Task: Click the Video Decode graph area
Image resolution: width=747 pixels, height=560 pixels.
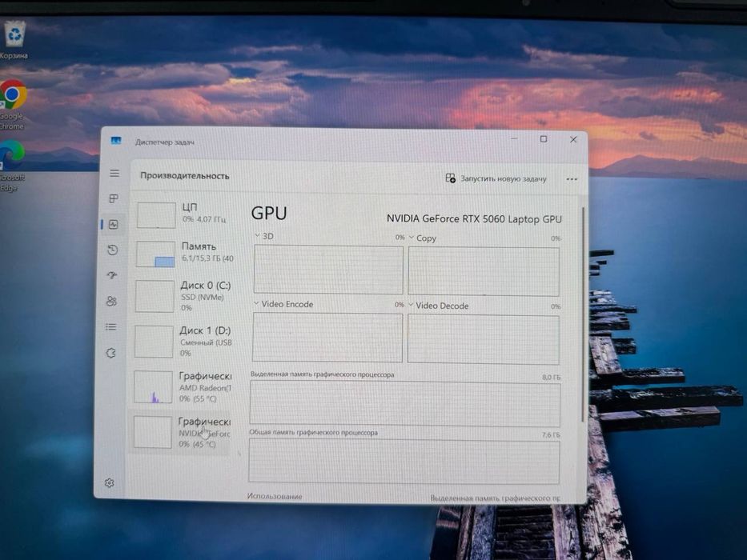Action: 483,339
